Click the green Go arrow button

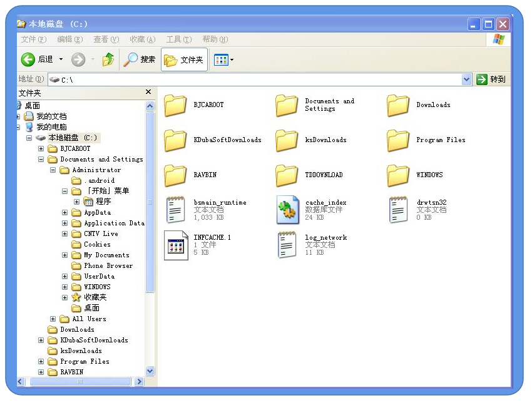pyautogui.click(x=481, y=79)
